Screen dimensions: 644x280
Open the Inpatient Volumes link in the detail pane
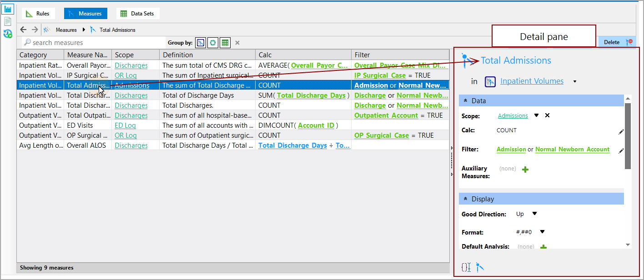532,80
